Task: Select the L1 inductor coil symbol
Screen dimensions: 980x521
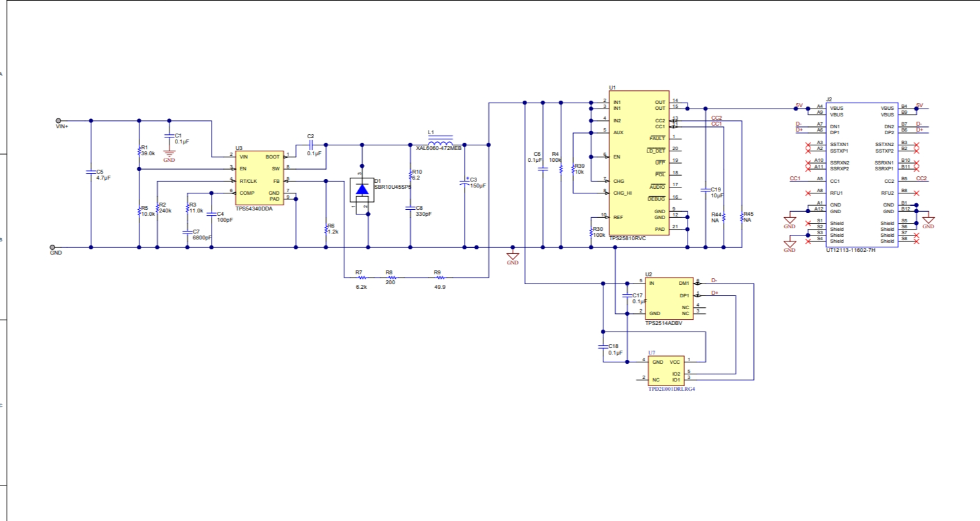Action: coord(440,143)
